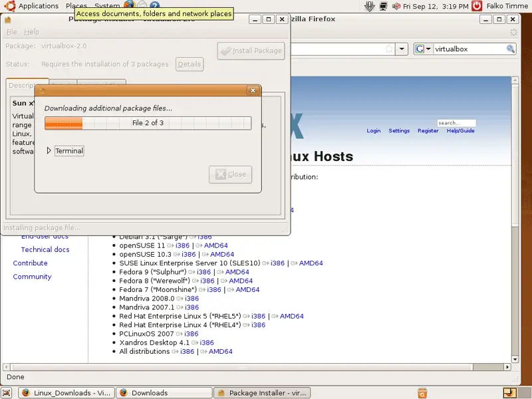532x399 pixels.
Task: Click the File 2 of 3 progress bar
Action: [x=148, y=123]
